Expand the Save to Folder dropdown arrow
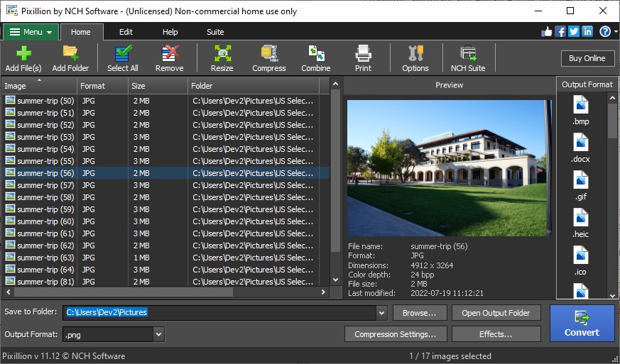The height and width of the screenshot is (364, 620). tap(381, 313)
